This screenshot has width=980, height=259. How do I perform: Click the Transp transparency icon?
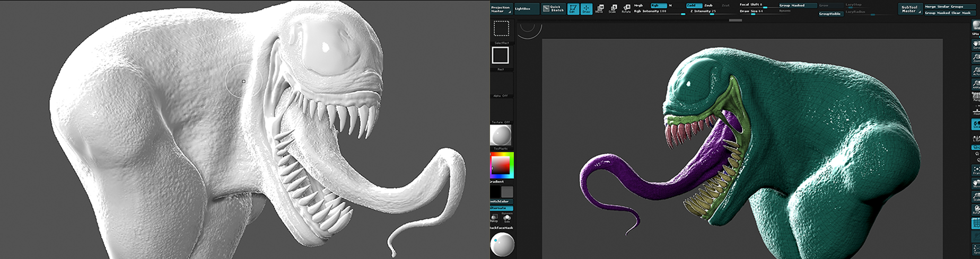(494, 218)
